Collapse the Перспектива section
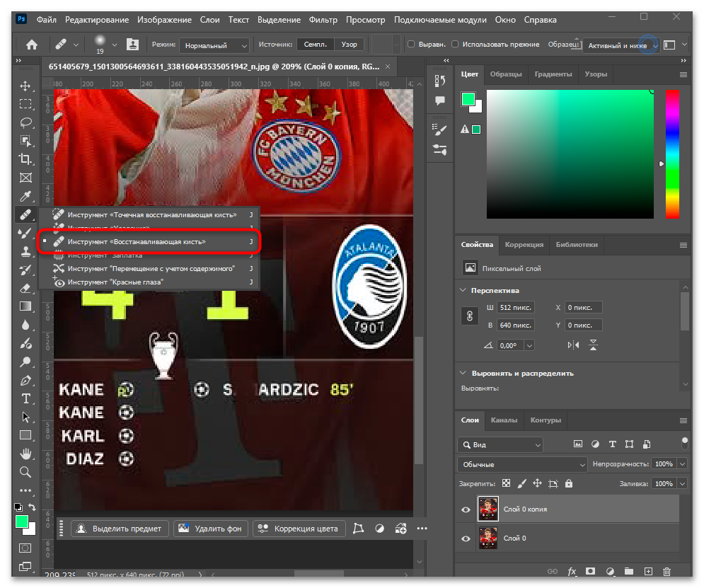The width and height of the screenshot is (704, 588). click(x=463, y=290)
